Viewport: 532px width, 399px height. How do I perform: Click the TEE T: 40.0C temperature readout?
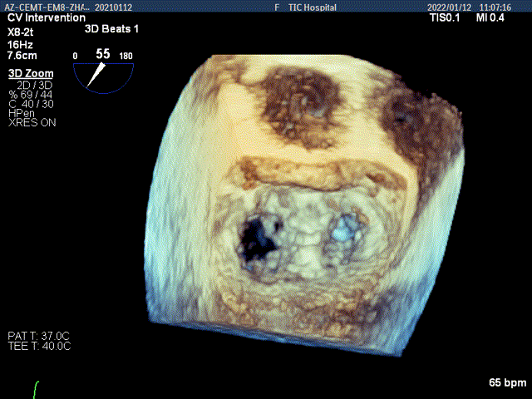pyautogui.click(x=39, y=346)
